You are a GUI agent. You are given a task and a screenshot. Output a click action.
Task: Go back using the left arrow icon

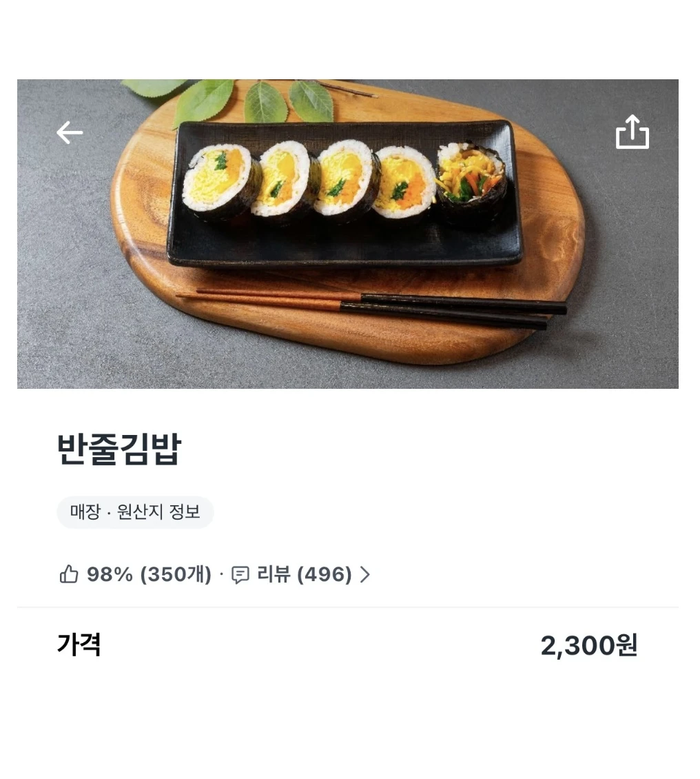pos(70,132)
